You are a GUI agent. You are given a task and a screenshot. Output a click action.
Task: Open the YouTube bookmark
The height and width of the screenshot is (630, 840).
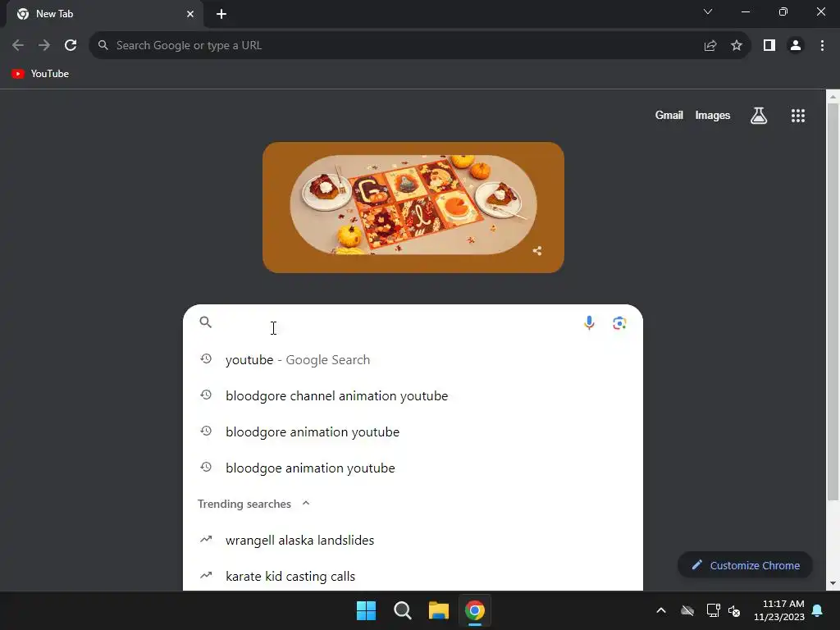40,74
